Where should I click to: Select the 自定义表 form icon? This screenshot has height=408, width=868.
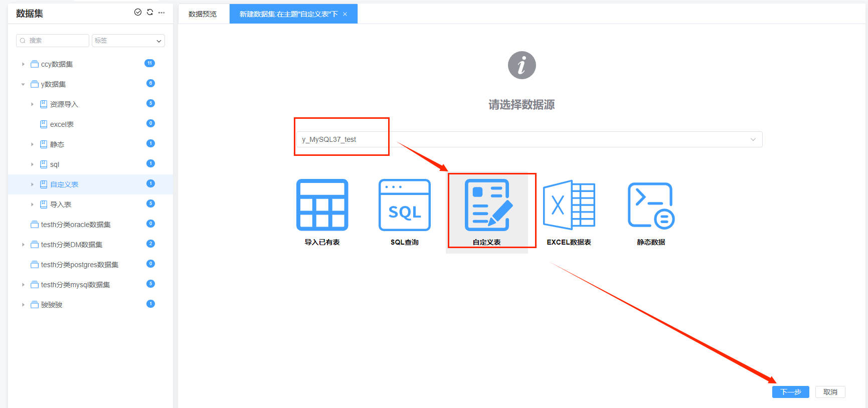pyautogui.click(x=488, y=205)
